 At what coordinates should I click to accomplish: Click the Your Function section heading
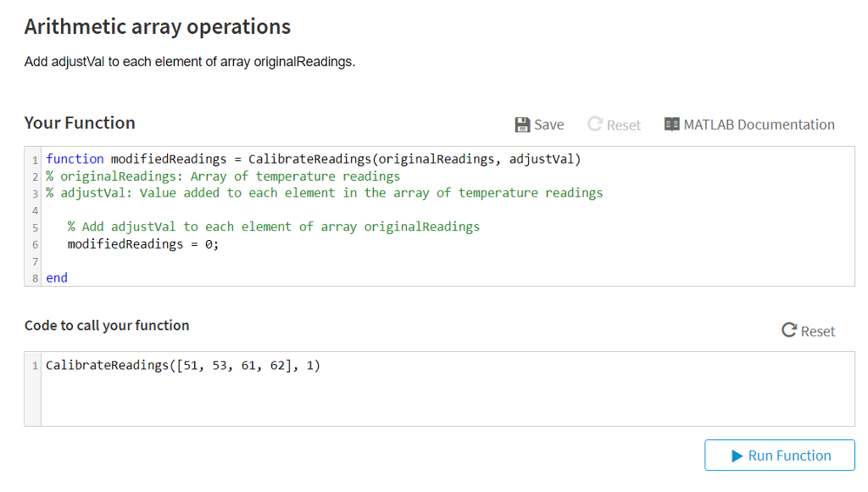[x=80, y=123]
